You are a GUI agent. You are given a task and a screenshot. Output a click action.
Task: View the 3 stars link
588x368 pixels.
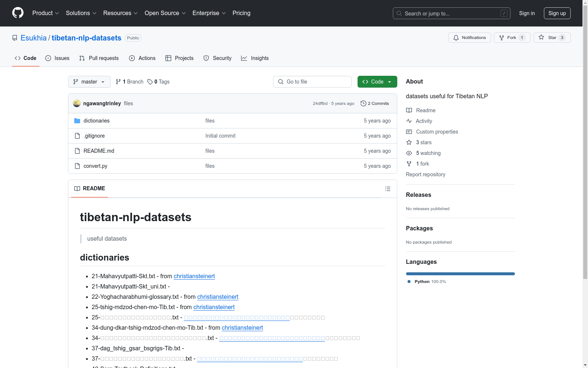coord(419,142)
